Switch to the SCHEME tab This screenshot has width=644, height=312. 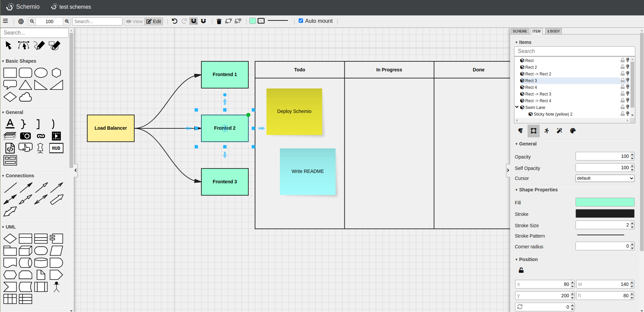520,31
